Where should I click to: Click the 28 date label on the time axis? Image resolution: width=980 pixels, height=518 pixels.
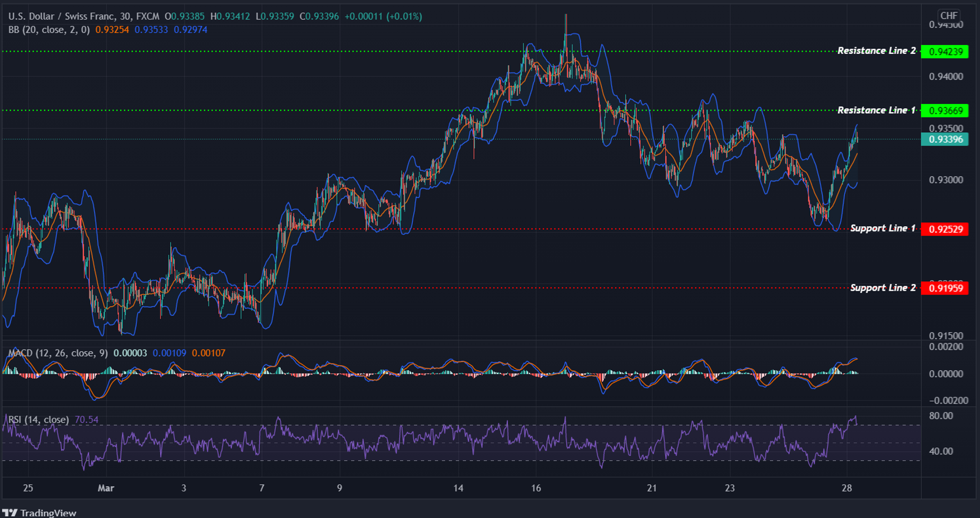pos(847,488)
